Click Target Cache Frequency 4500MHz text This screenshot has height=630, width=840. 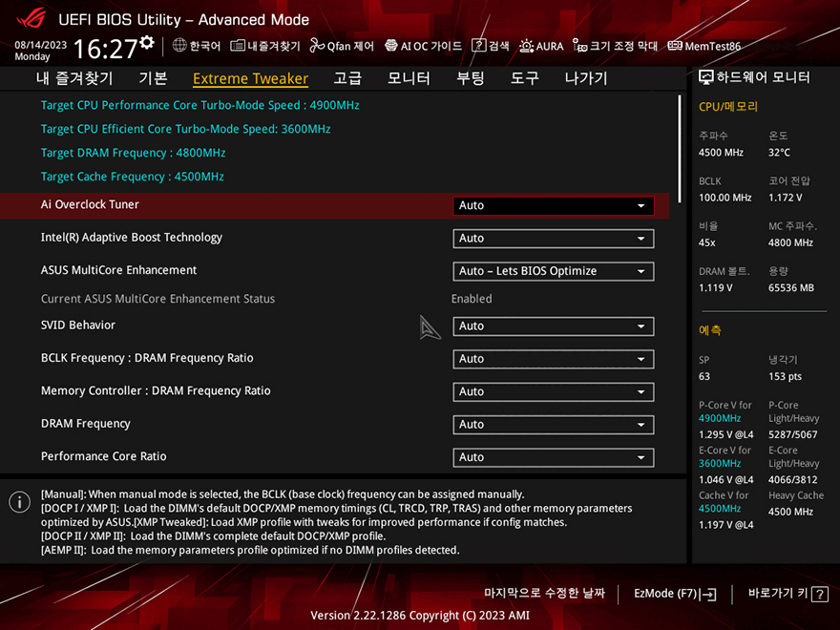tap(133, 177)
